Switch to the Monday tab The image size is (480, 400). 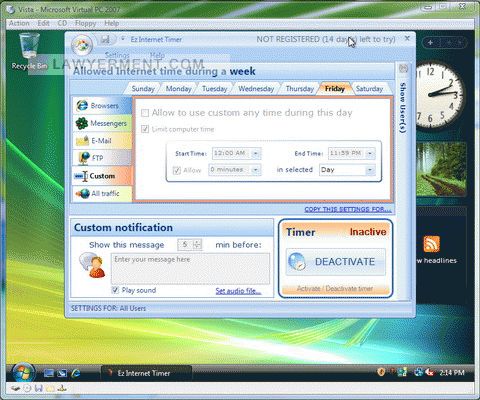(x=179, y=89)
